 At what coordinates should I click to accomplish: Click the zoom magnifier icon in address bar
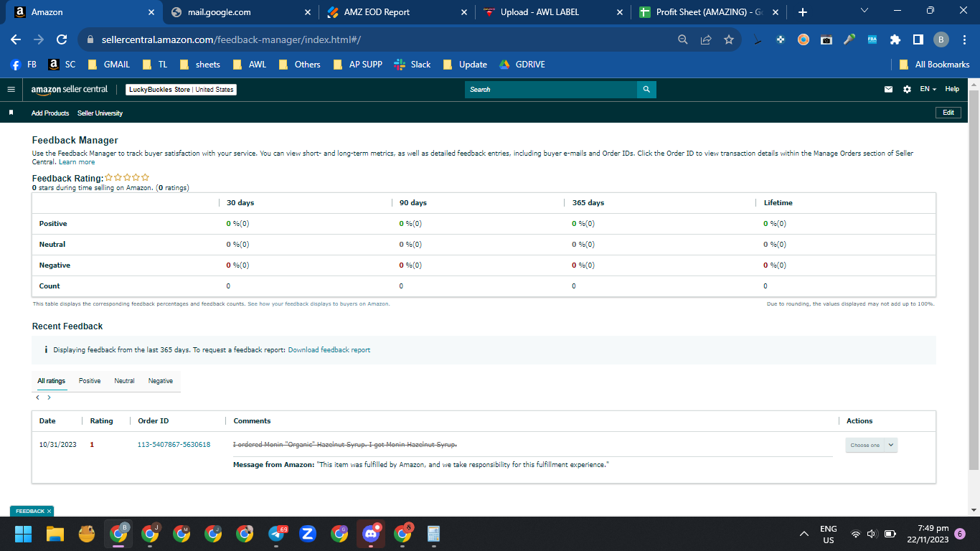tap(683, 40)
